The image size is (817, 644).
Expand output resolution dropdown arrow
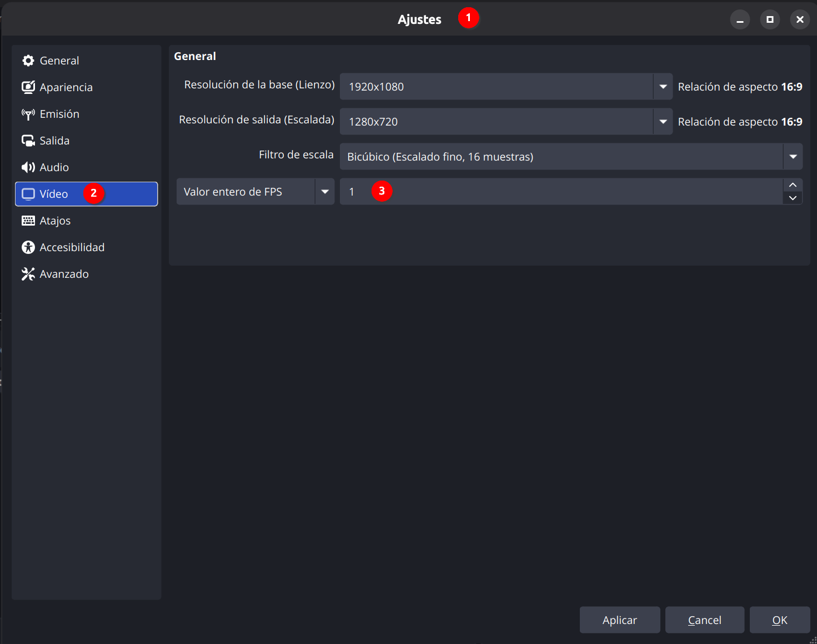tap(663, 122)
